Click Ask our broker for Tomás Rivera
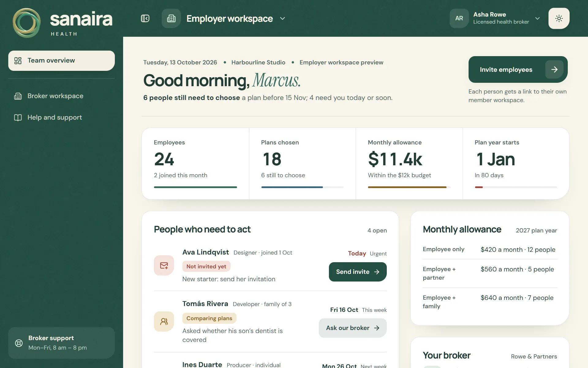The width and height of the screenshot is (588, 368). tap(352, 328)
